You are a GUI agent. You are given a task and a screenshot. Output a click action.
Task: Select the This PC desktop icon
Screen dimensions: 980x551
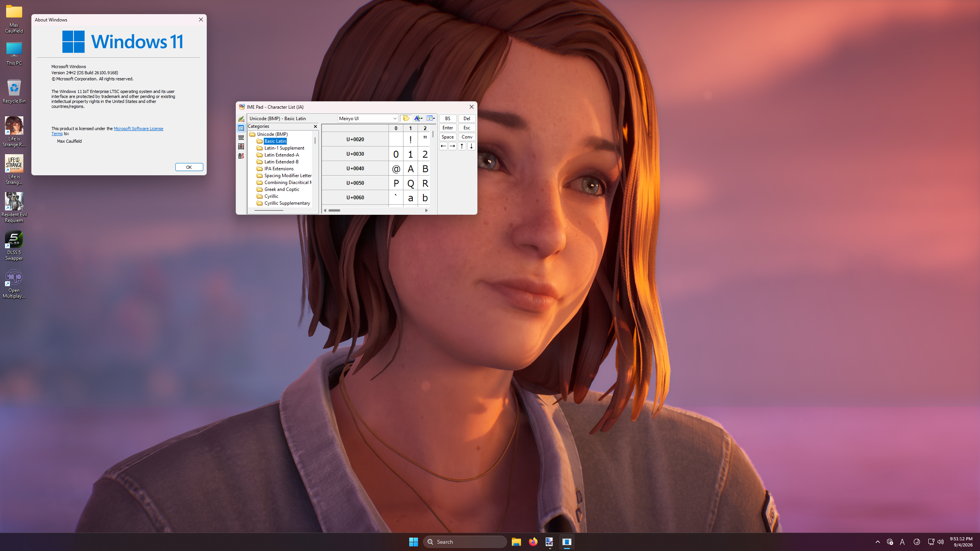pos(14,54)
